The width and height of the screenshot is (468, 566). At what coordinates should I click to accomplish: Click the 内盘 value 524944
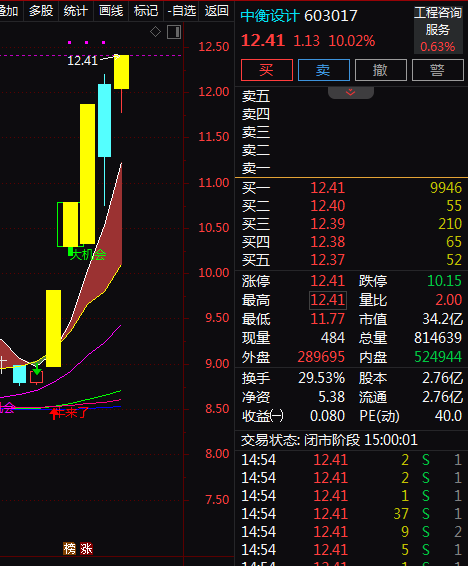438,357
